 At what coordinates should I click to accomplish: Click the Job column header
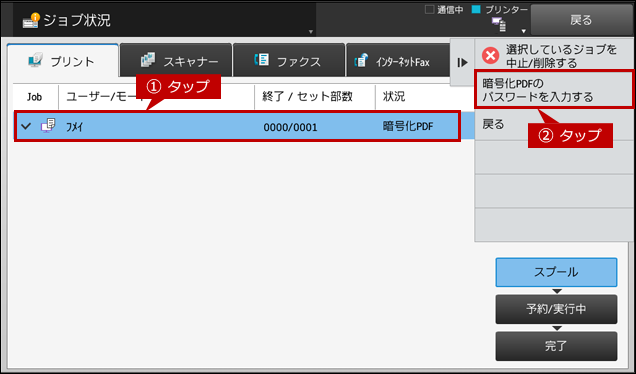(34, 97)
